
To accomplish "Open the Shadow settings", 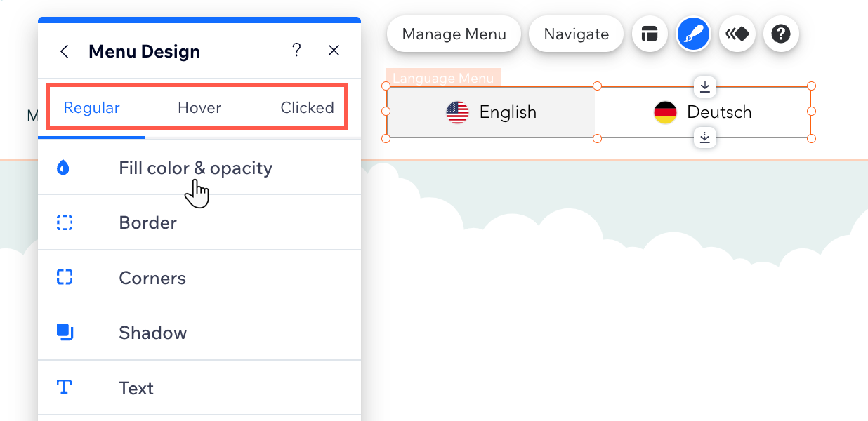I will click(x=153, y=333).
